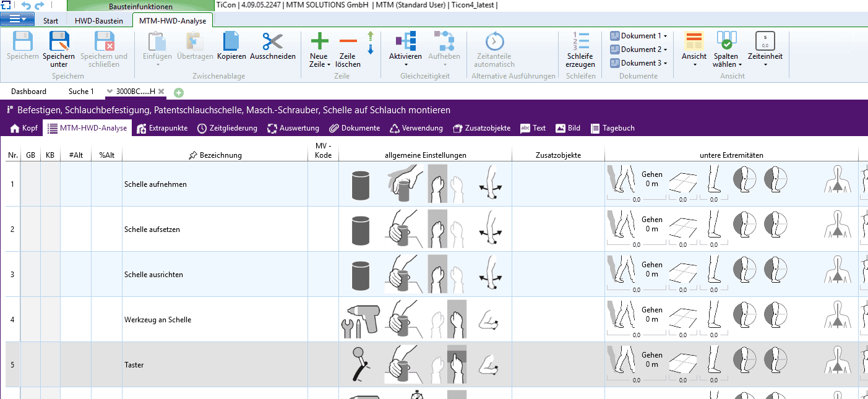Click the Bezeichnung column header

pos(215,155)
